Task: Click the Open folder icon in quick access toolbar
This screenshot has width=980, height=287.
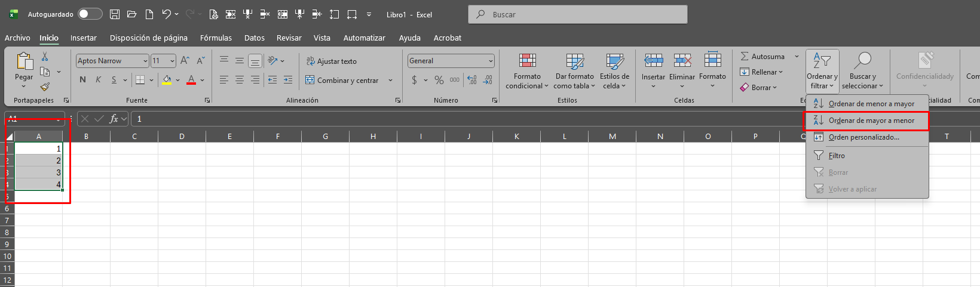Action: (x=132, y=14)
